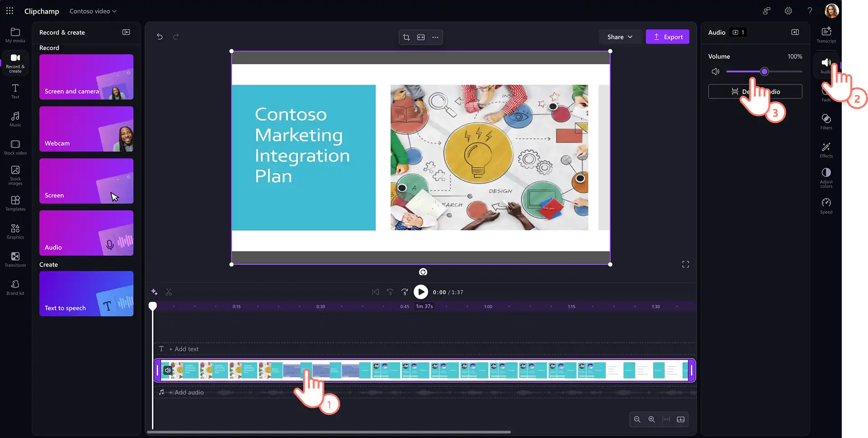This screenshot has width=868, height=438.
Task: Open the Transitions sidebar icon
Action: tap(15, 259)
